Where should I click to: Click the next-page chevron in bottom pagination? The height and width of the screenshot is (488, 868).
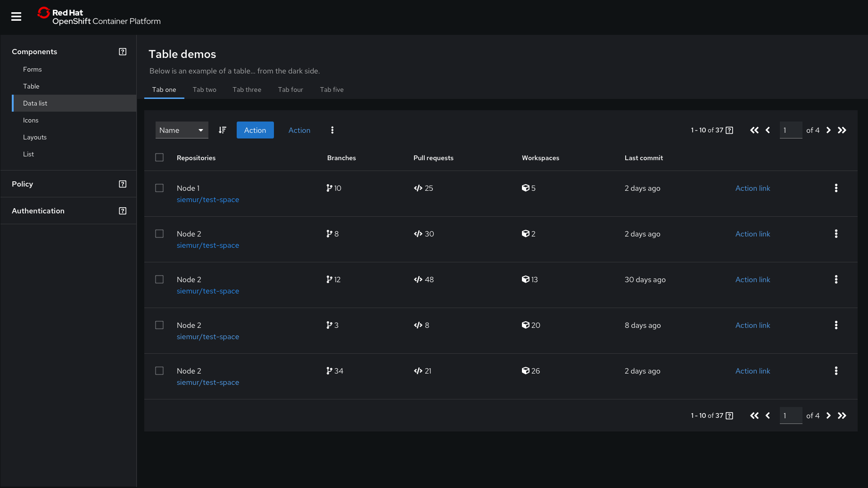tap(828, 415)
